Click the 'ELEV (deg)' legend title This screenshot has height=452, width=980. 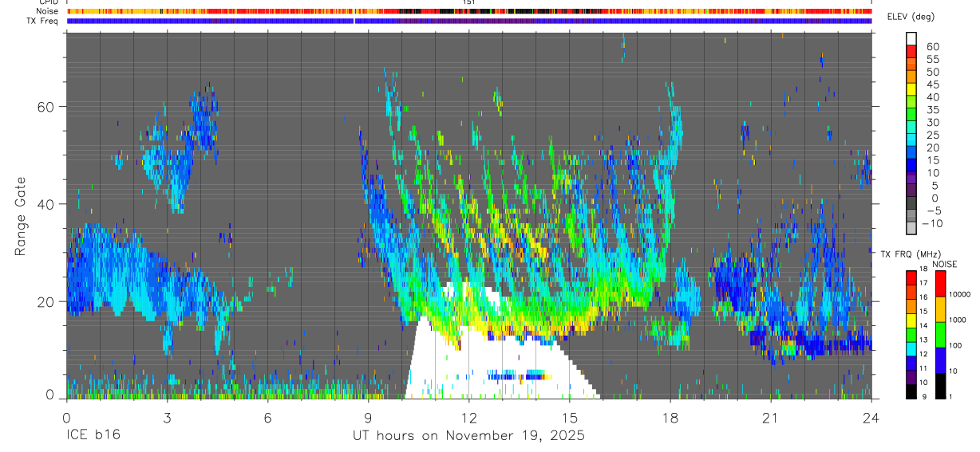coord(911,17)
